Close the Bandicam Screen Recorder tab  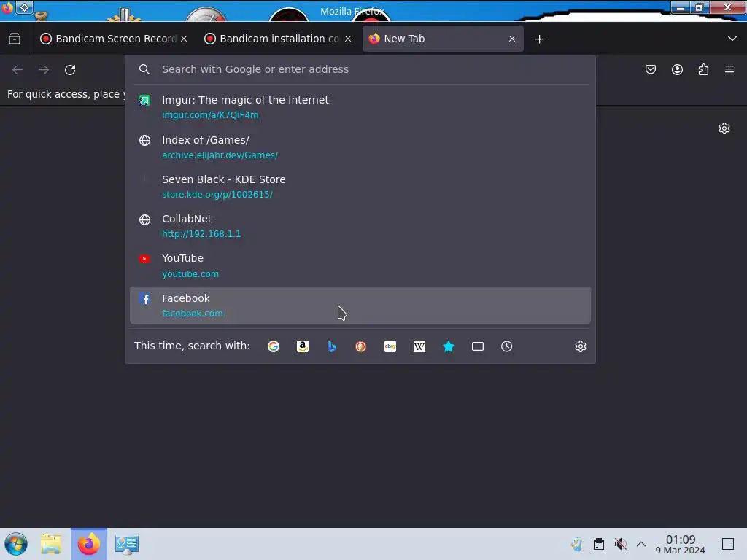184,39
